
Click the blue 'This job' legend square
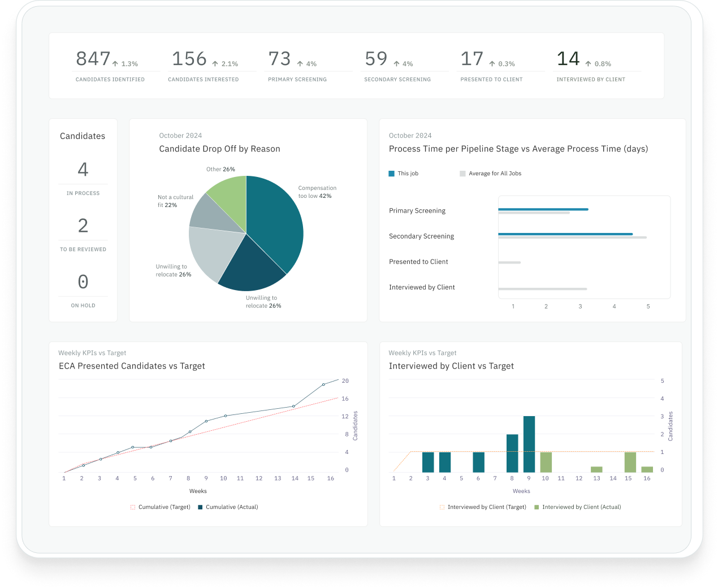tap(391, 174)
